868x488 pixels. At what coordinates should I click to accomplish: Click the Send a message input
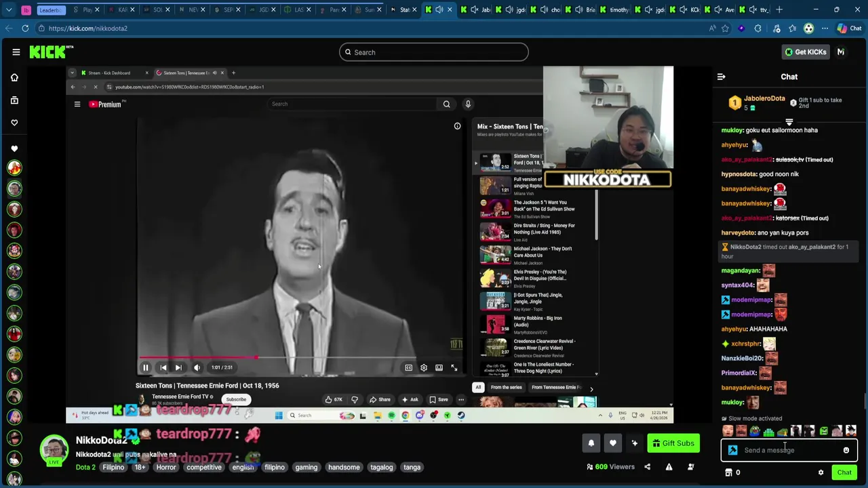pyautogui.click(x=789, y=450)
